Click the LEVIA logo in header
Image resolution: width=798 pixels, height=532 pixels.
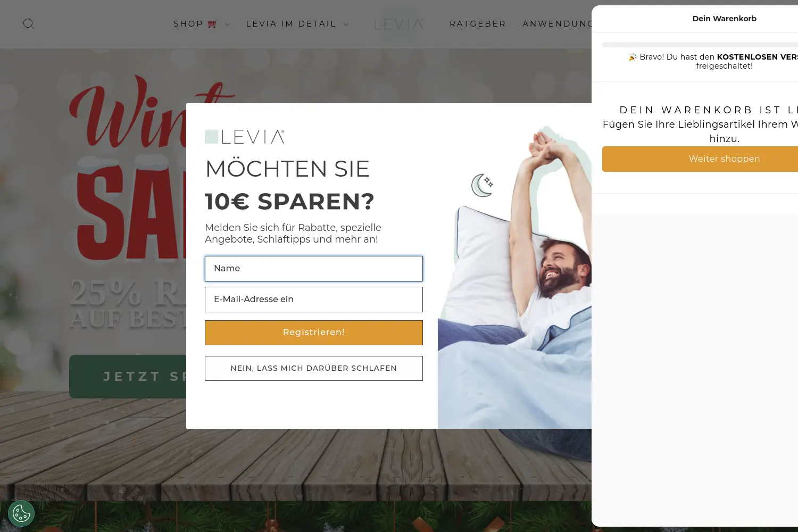pyautogui.click(x=399, y=24)
